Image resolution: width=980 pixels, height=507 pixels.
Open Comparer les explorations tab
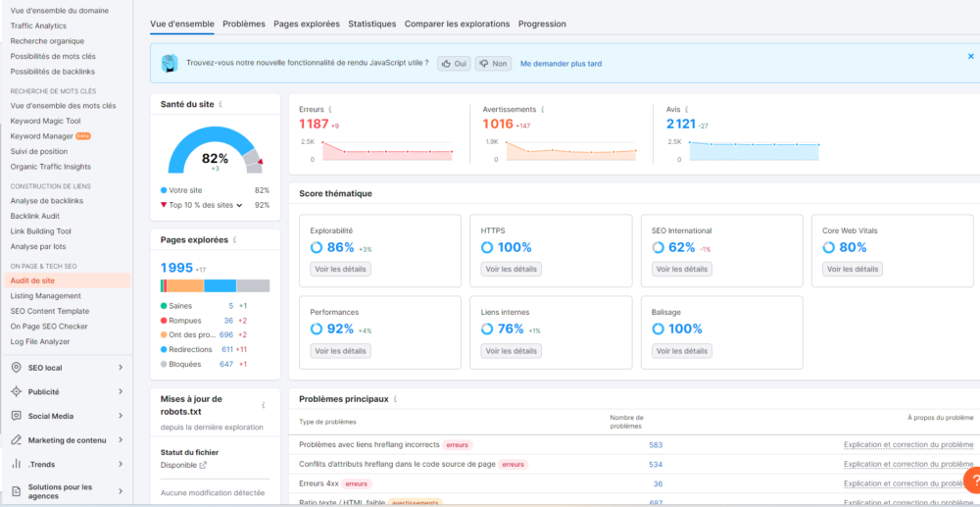pyautogui.click(x=457, y=24)
